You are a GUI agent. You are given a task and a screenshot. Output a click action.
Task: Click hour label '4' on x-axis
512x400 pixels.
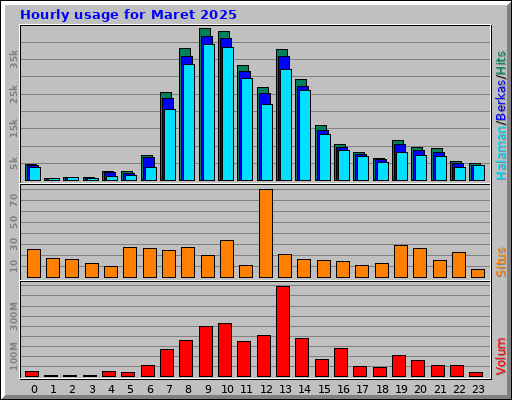click(x=111, y=389)
